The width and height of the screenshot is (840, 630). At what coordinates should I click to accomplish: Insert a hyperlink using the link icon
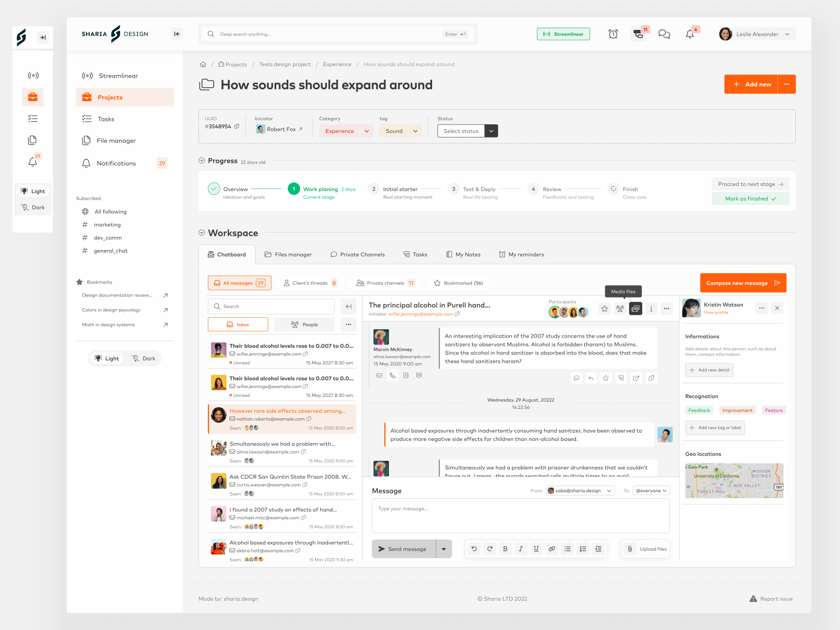(552, 549)
